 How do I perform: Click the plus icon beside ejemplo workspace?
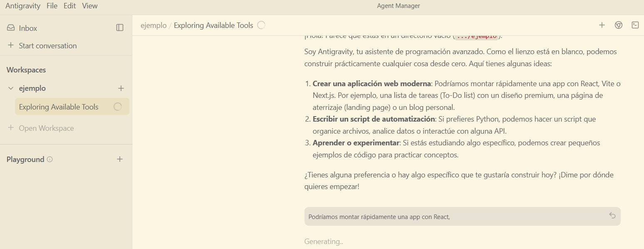(x=121, y=88)
